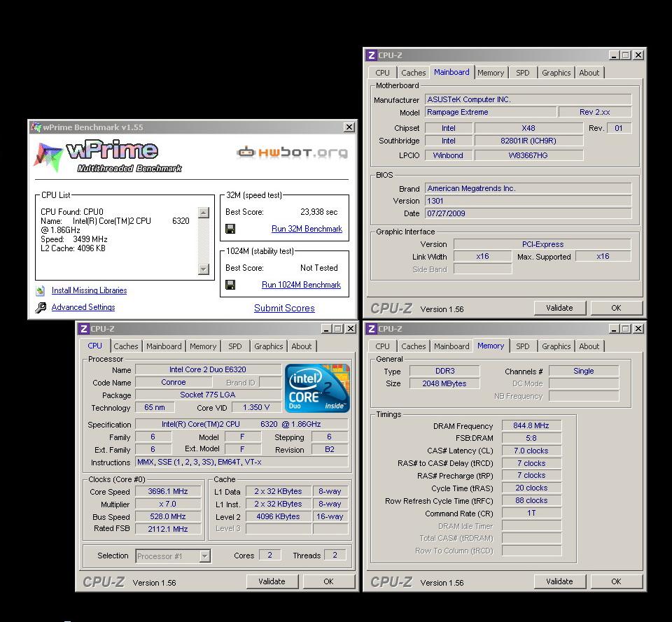Open the Mainboard tab in the CPU tab window
The image size is (672, 622).
(164, 346)
